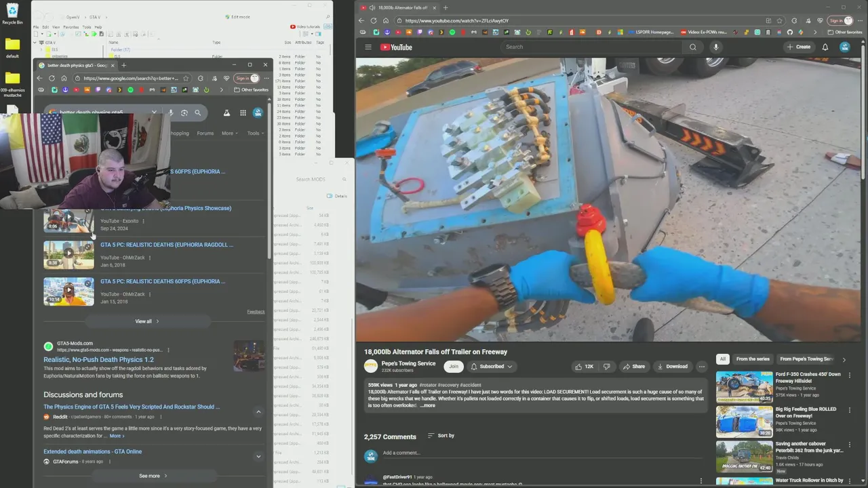Screen dimensions: 868x488
Task: Open the Google apps grid
Action: [x=242, y=113]
